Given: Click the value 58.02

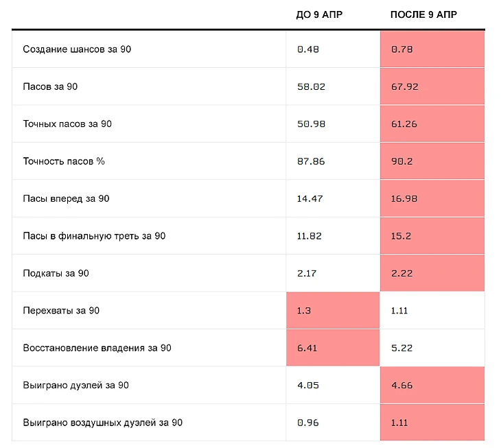Looking at the screenshot, I should tap(312, 86).
